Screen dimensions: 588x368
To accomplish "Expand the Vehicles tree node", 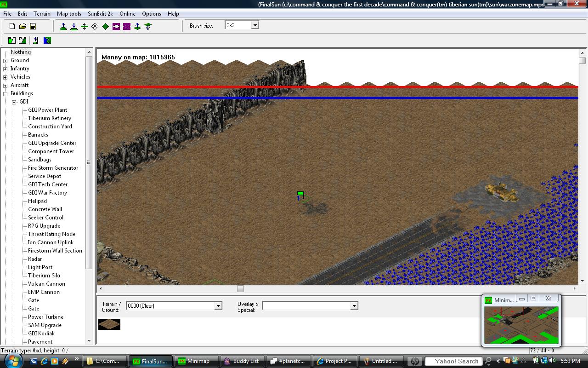I will pos(6,77).
